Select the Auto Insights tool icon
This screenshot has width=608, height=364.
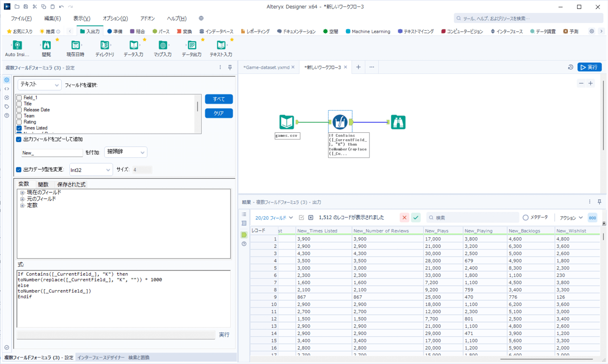coord(17,46)
